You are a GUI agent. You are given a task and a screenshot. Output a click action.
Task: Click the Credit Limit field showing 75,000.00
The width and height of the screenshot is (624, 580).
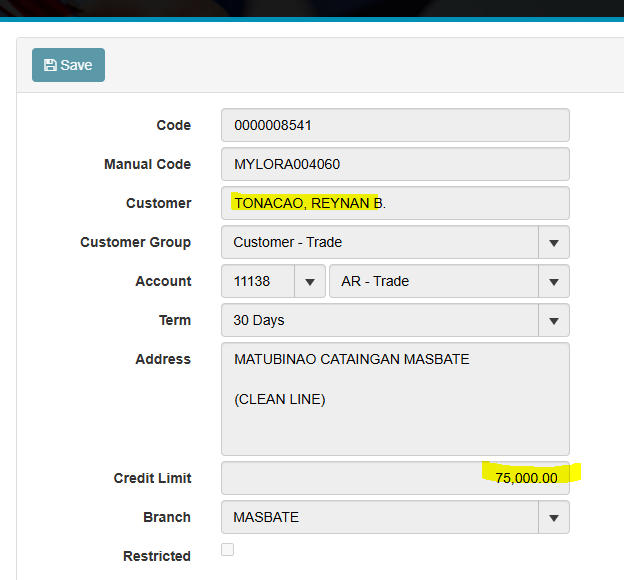(395, 478)
